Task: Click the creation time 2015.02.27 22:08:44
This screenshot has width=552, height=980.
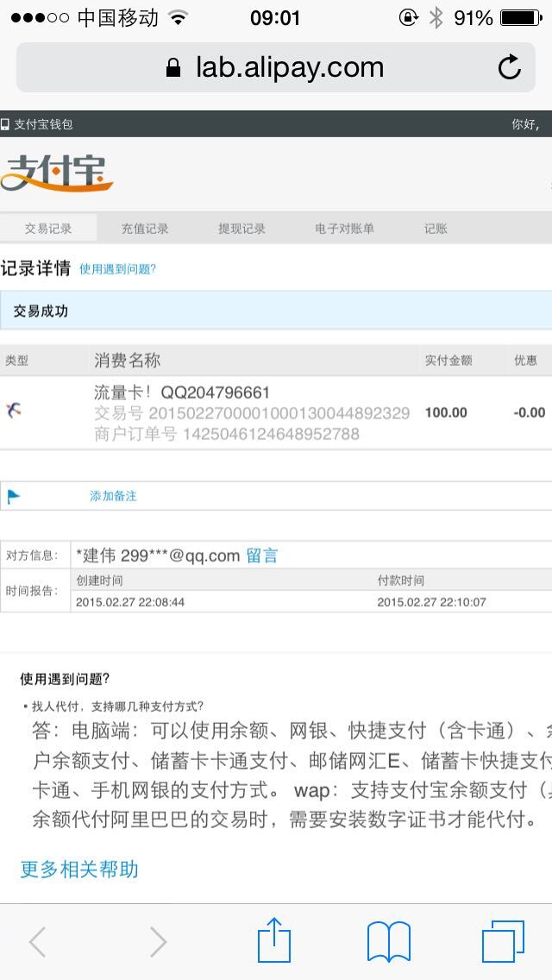Action: [130, 602]
